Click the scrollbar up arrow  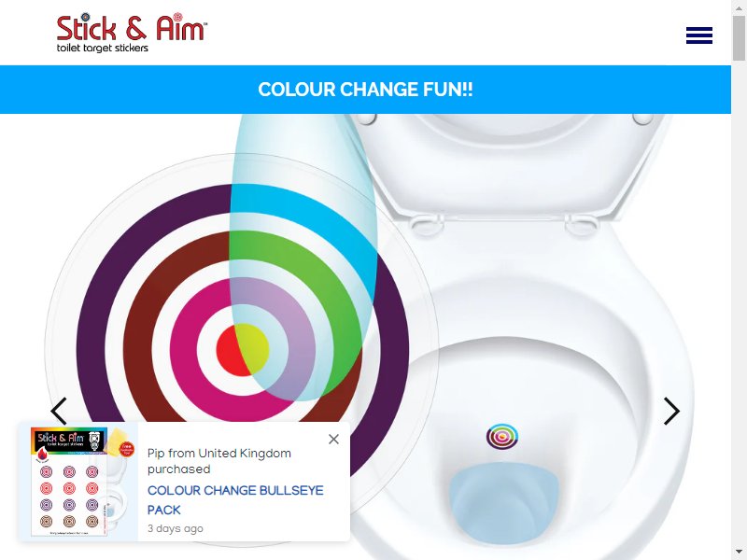coord(739,7)
